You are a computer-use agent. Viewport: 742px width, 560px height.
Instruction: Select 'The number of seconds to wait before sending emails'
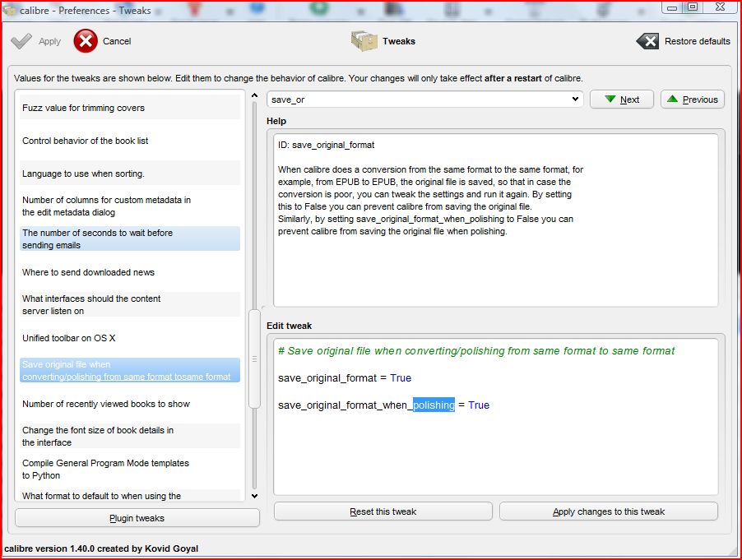(130, 238)
